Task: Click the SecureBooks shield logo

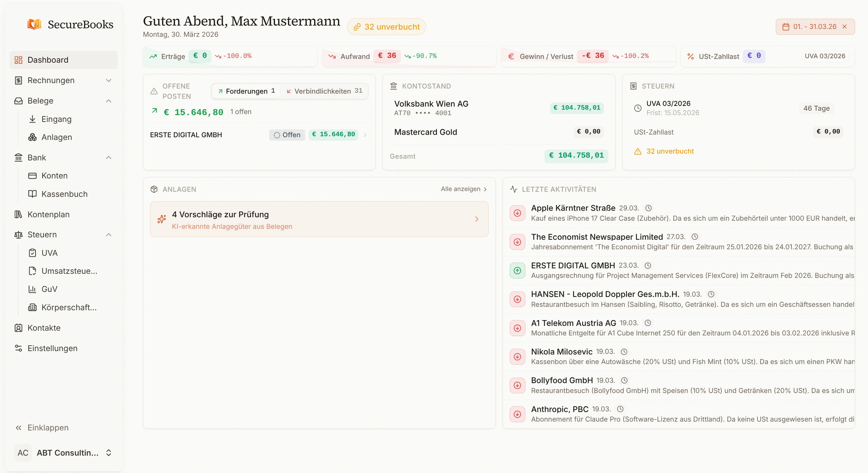Action: (x=34, y=25)
